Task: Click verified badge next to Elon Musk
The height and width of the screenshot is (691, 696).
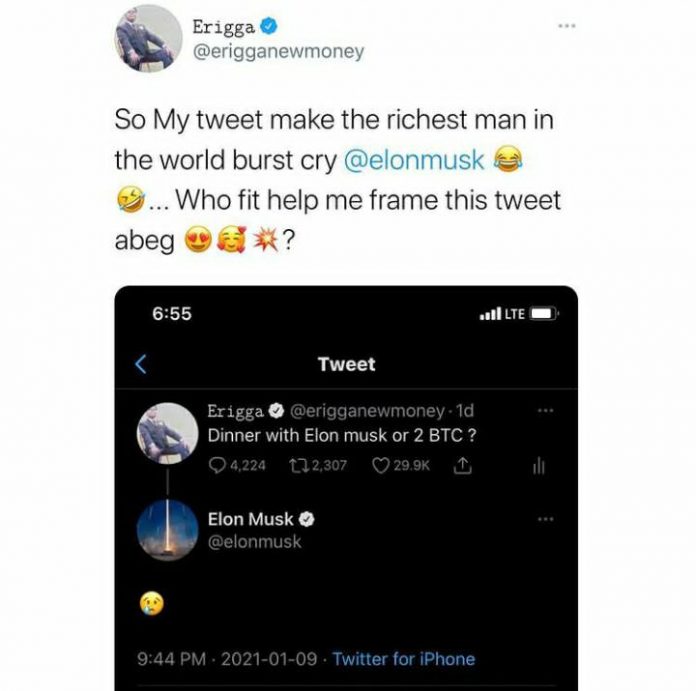Action: coord(309,519)
